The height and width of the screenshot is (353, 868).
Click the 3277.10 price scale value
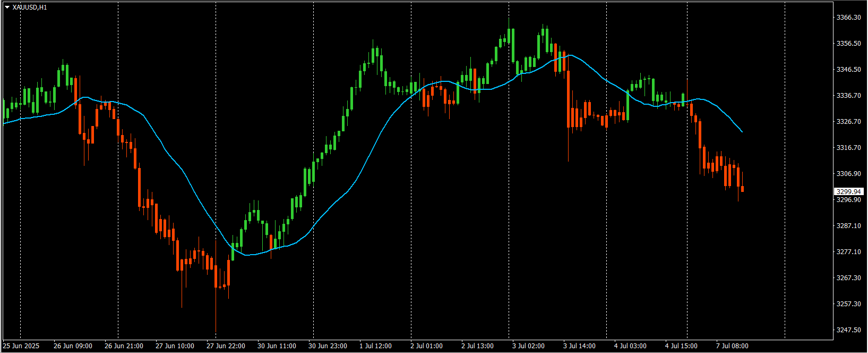[x=848, y=252]
